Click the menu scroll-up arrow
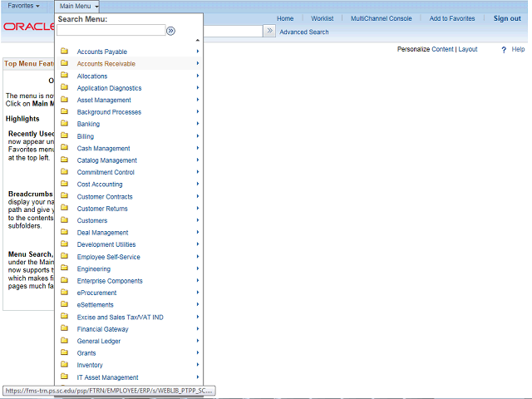Viewport: 532px width, 399px height. click(198, 41)
